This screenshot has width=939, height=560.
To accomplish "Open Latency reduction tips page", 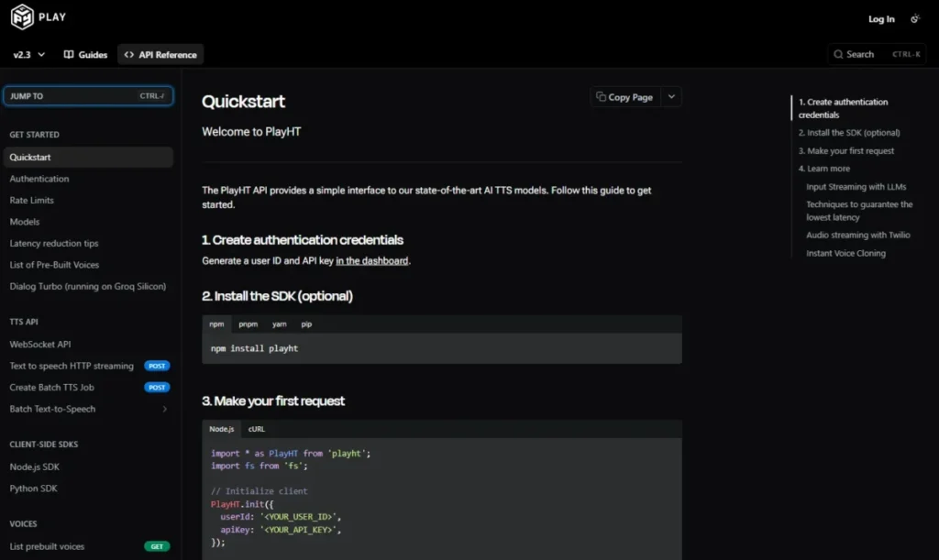I will (54, 243).
